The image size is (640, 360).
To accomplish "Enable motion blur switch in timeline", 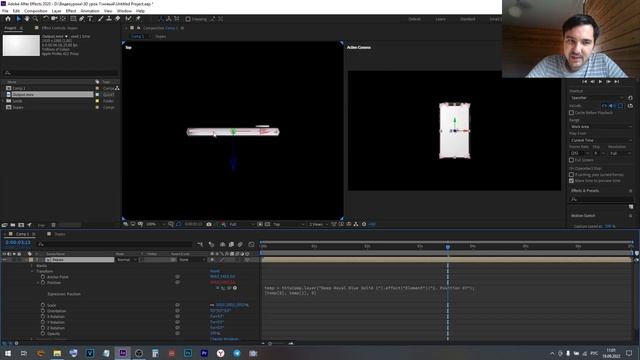I will [240, 244].
